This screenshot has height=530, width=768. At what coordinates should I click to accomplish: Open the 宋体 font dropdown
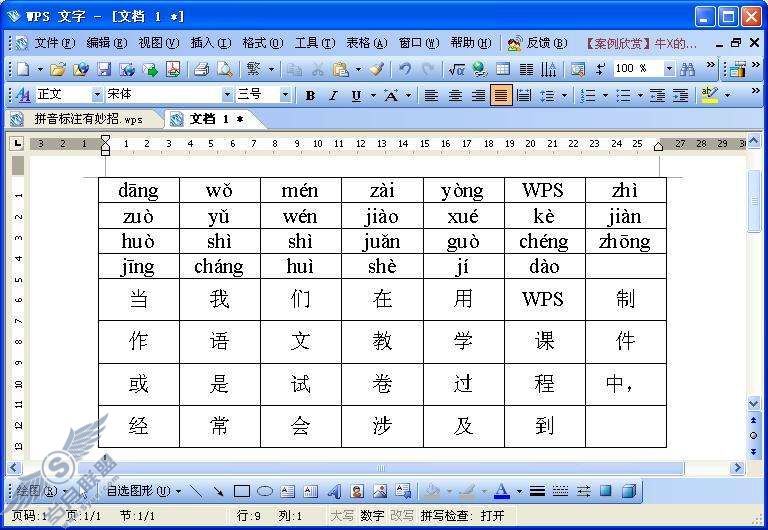tap(227, 94)
